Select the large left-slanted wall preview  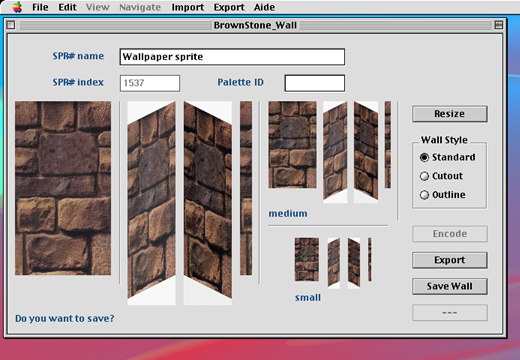pyautogui.click(x=151, y=203)
